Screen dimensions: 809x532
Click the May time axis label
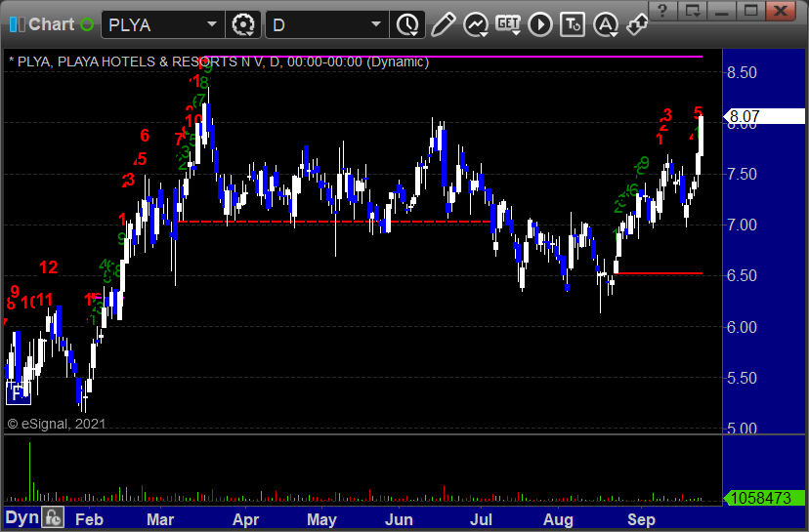(x=321, y=519)
